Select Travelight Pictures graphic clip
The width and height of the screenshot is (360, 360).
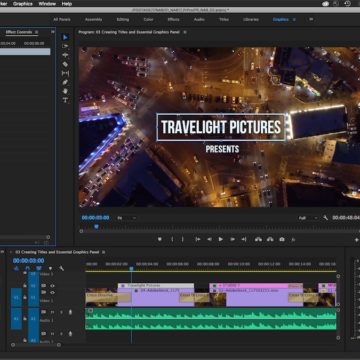(156, 286)
